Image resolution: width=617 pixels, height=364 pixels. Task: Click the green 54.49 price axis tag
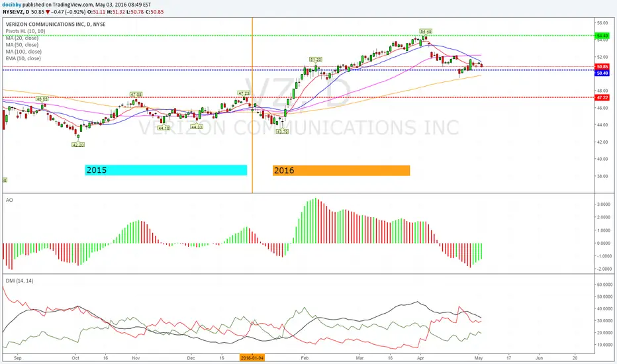click(x=602, y=36)
